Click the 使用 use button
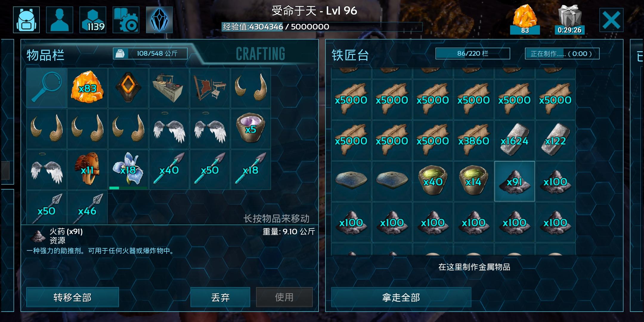The image size is (644, 322). point(284,297)
